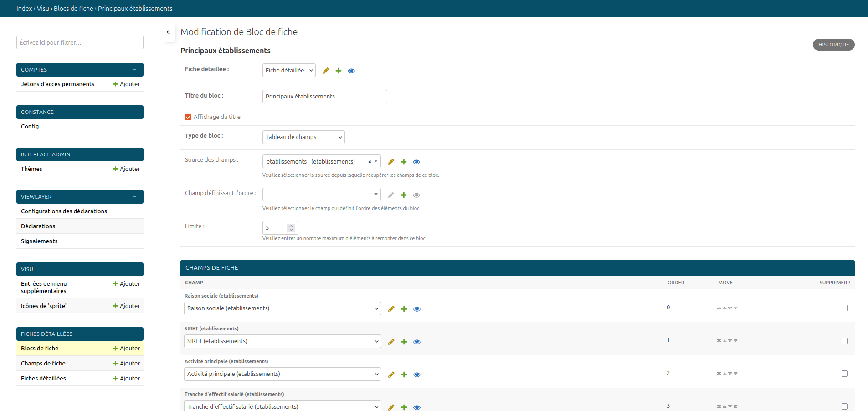Click Ajouter next to Icônes de 'sprite'

point(126,306)
